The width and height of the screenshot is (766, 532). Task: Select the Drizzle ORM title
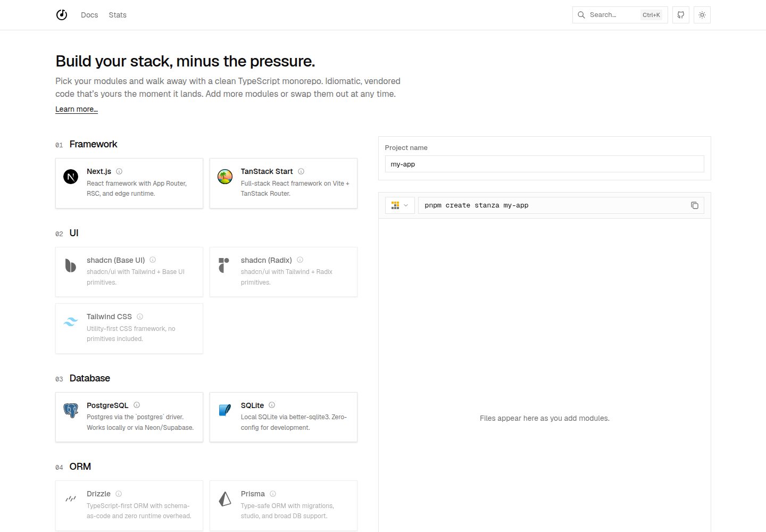point(98,494)
